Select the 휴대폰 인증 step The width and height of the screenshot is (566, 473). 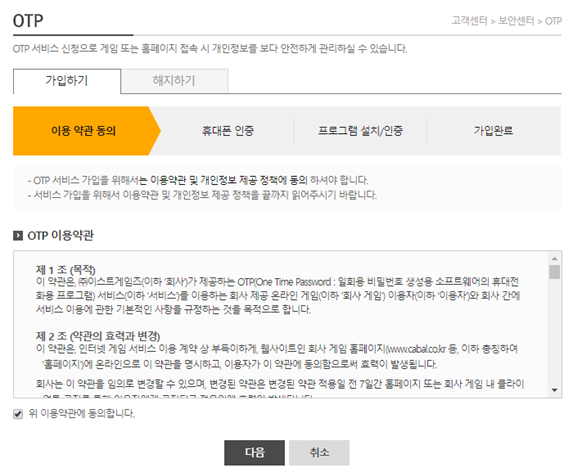[x=228, y=131]
